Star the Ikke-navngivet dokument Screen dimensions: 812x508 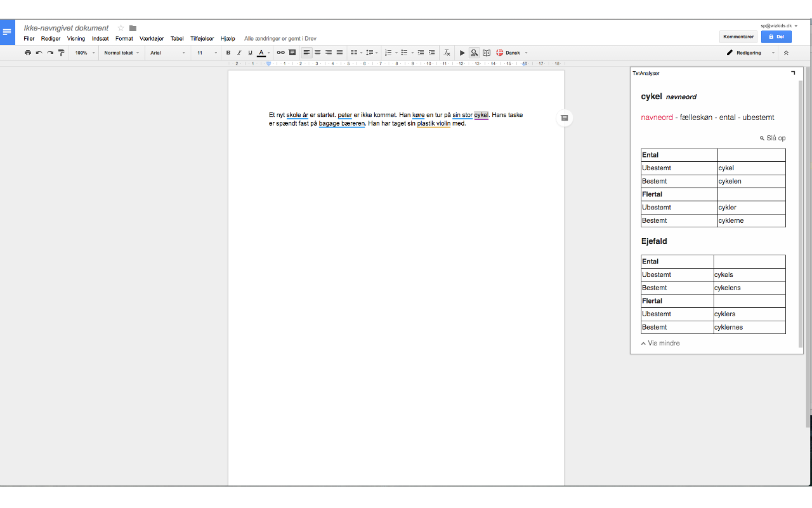121,28
